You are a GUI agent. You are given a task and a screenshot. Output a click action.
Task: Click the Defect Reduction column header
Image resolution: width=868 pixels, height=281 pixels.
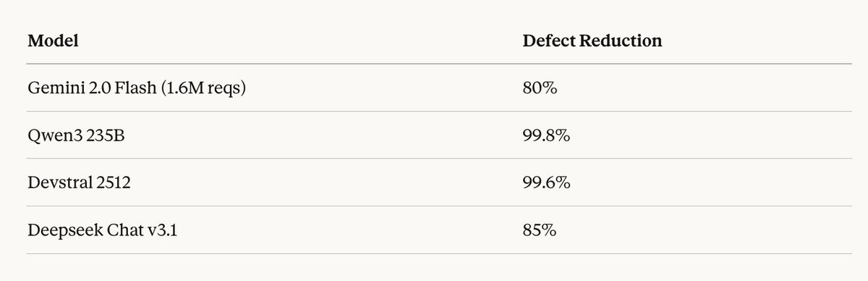[592, 41]
